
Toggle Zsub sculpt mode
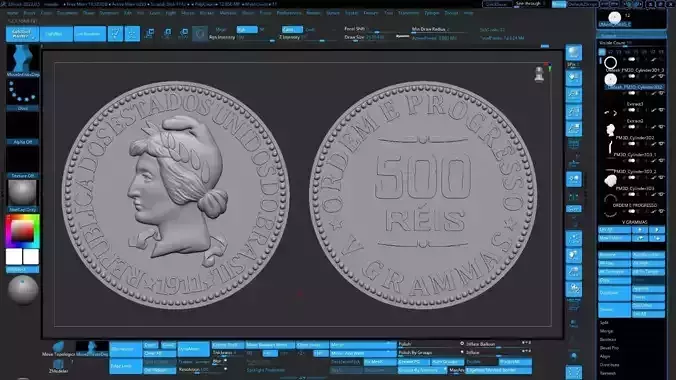[310, 29]
